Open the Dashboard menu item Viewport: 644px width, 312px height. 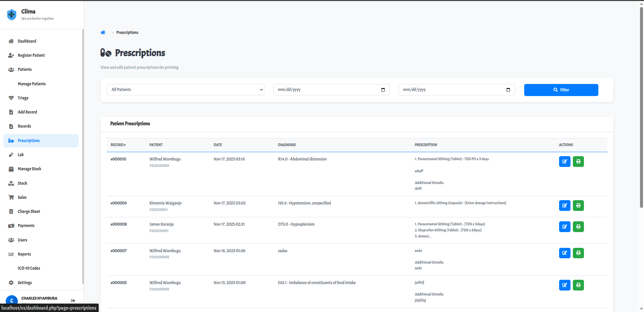coord(27,41)
